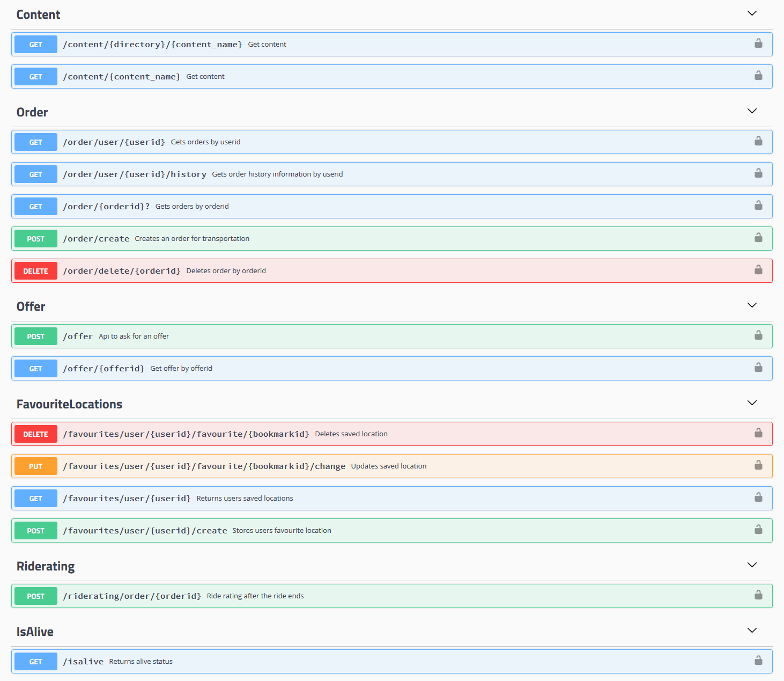Viewport: 784px width, 681px height.
Task: Click 'Stores users favourite location' description
Action: coord(282,531)
